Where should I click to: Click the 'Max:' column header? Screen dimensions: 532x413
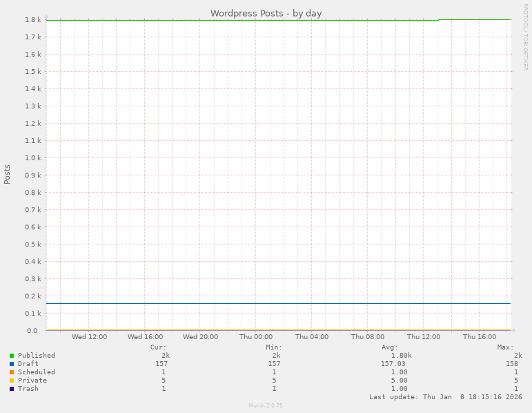(506, 347)
